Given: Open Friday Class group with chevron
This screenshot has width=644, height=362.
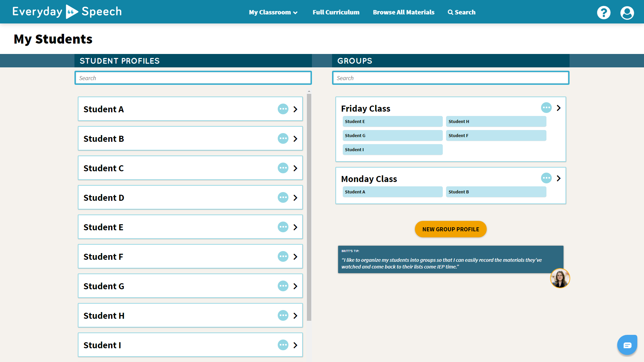Looking at the screenshot, I should (x=559, y=108).
